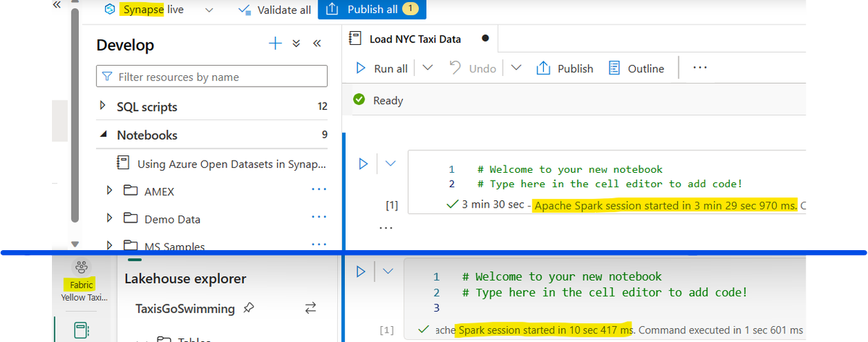Click Publish in the notebook toolbar
The image size is (868, 342).
tap(565, 69)
